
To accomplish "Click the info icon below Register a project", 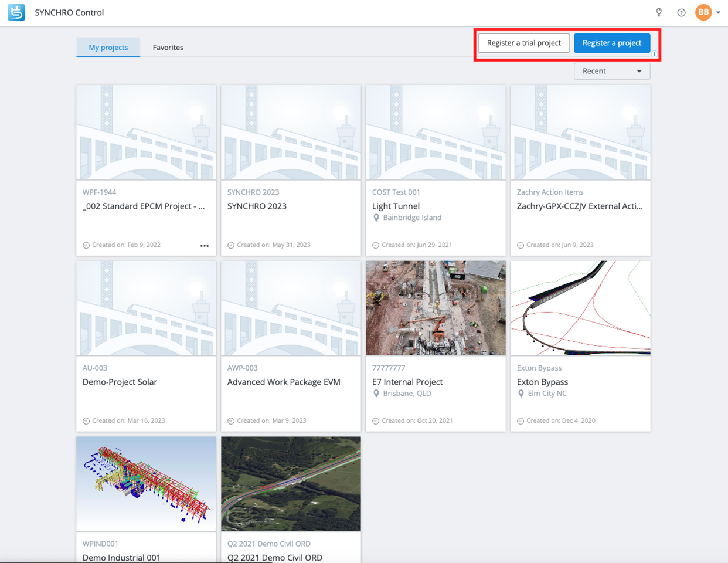I will [x=654, y=53].
